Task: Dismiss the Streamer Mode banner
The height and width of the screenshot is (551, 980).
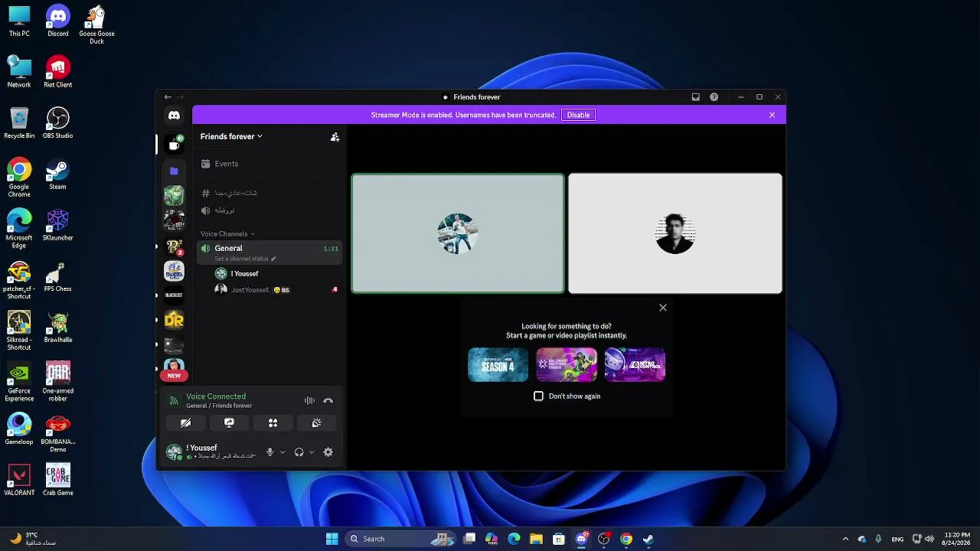Action: 772,115
